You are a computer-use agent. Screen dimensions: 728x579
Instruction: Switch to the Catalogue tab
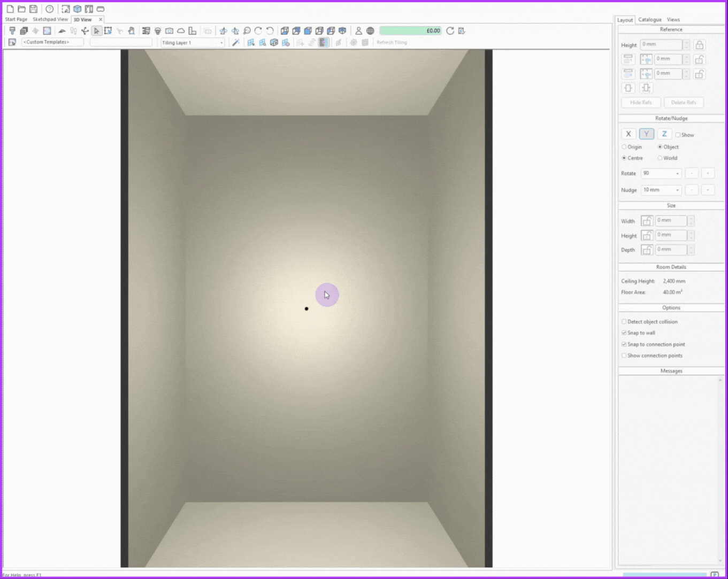tap(649, 20)
